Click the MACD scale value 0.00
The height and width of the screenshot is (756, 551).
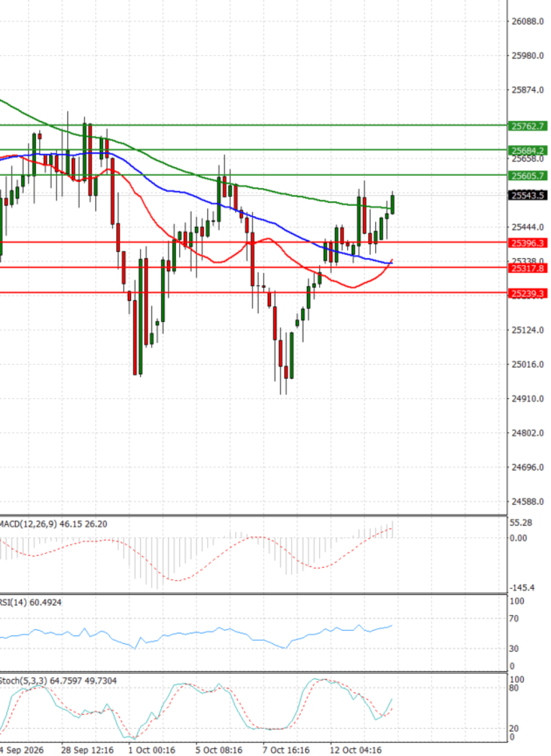coord(518,538)
